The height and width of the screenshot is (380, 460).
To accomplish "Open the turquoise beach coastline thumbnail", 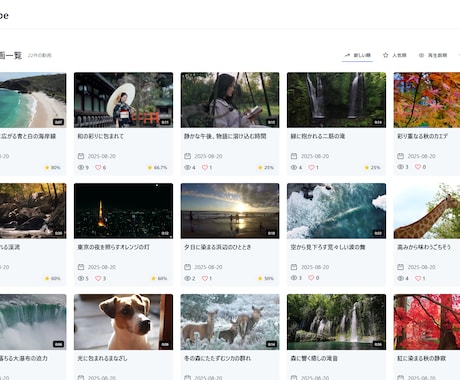I will (x=33, y=100).
